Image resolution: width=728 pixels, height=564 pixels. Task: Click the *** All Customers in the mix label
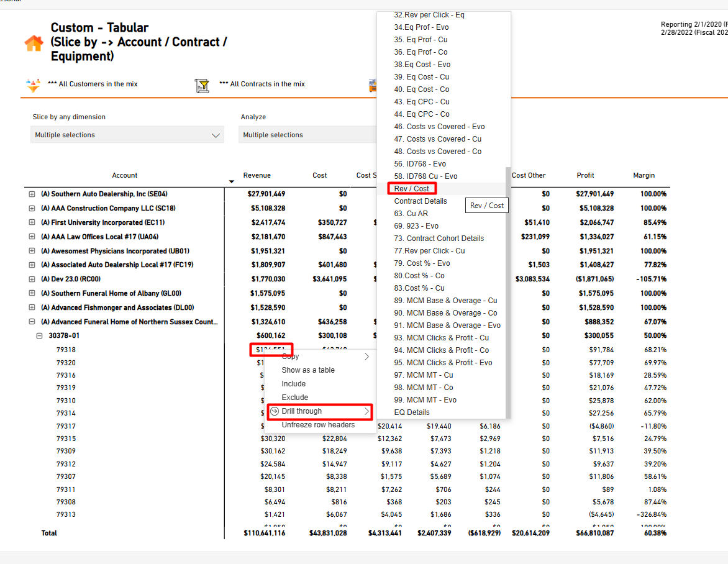point(93,84)
